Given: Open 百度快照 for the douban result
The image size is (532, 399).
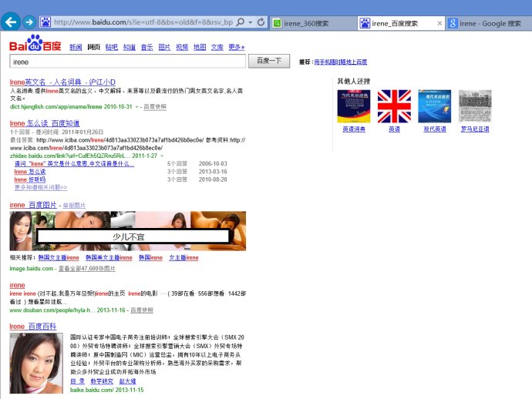Looking at the screenshot, I should click(x=142, y=310).
